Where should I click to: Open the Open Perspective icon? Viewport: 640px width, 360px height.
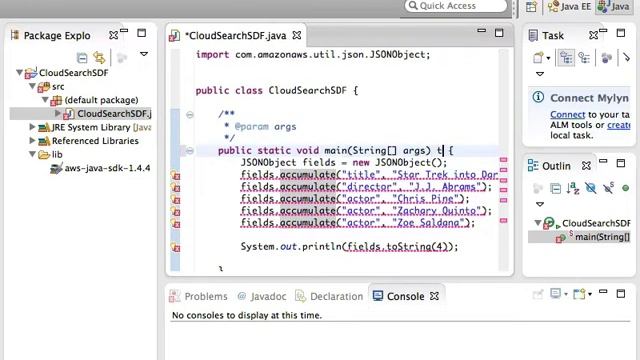(531, 7)
